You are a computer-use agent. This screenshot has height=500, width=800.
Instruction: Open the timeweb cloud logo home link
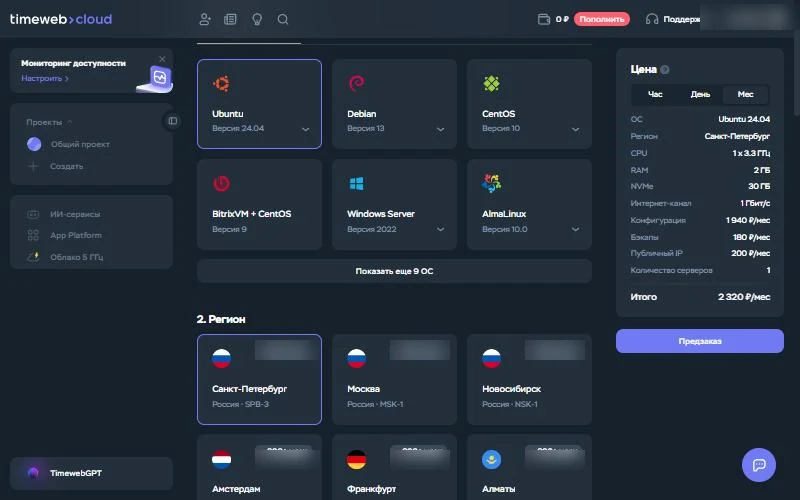[x=61, y=19]
